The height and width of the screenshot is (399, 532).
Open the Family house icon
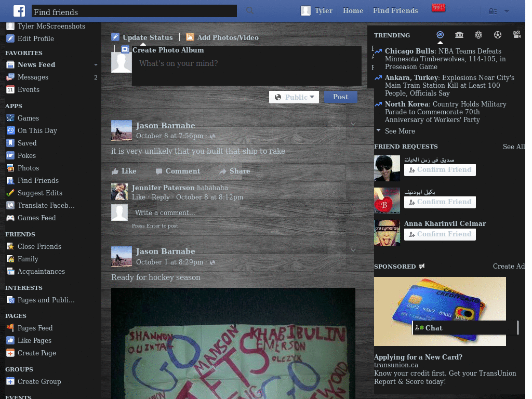[x=10, y=259]
